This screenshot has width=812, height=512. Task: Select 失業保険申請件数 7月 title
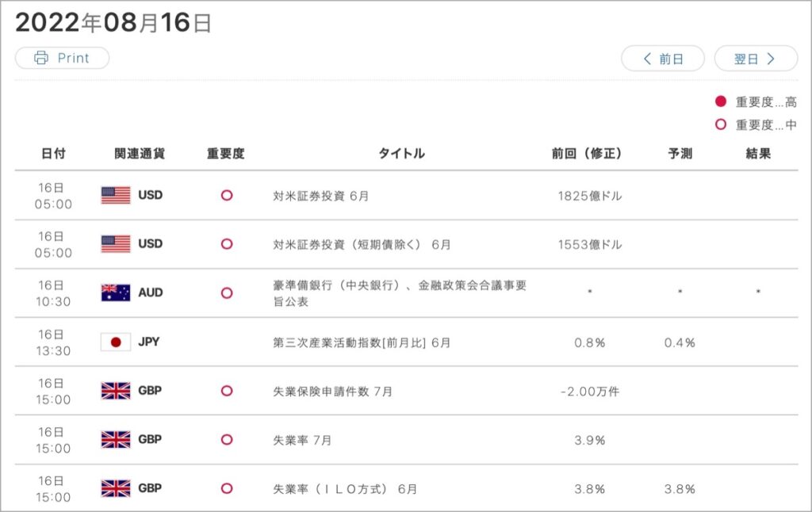tap(332, 392)
